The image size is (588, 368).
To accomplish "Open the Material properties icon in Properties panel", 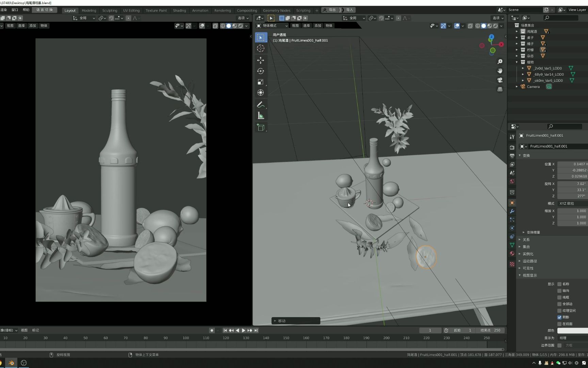I will coord(512,254).
